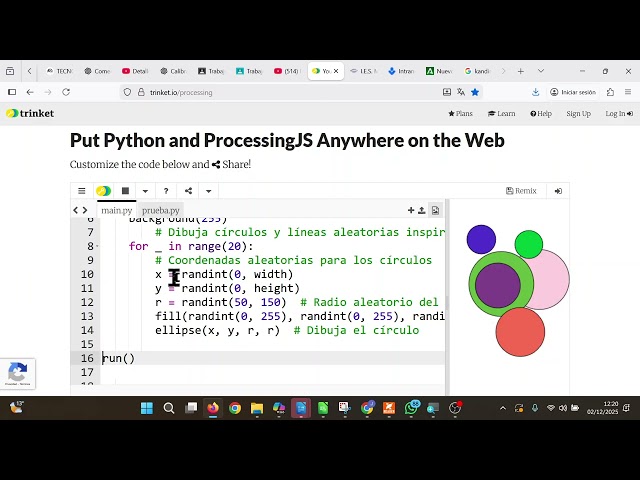This screenshot has width=640, height=480.
Task: Open the Learn link
Action: tap(502, 113)
